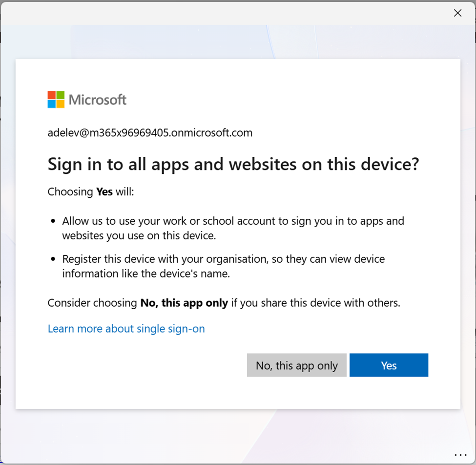
Task: Open "Learn more about single sign-on"
Action: (126, 329)
